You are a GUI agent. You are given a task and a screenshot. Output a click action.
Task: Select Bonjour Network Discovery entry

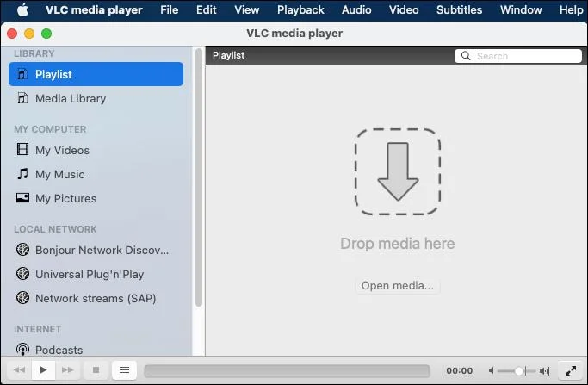(96, 250)
